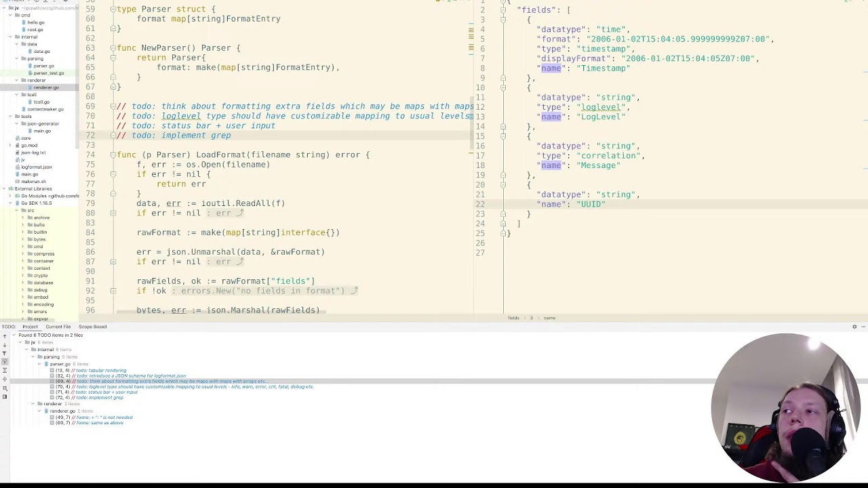Screen dimensions: 868x488
Task: Collapse External Libraries node
Action: (x=5, y=188)
